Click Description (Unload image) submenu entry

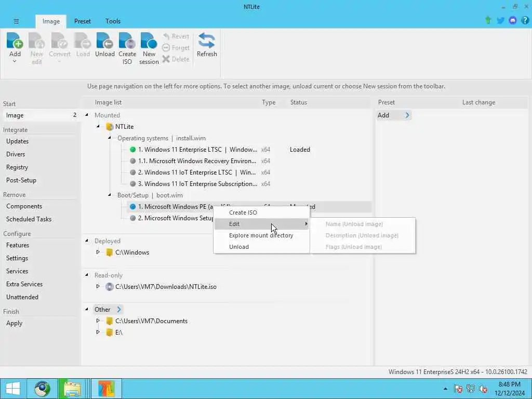click(363, 235)
